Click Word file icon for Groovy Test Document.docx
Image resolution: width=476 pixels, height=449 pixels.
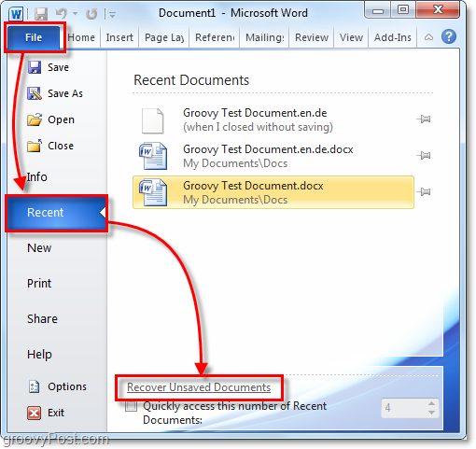pos(153,192)
